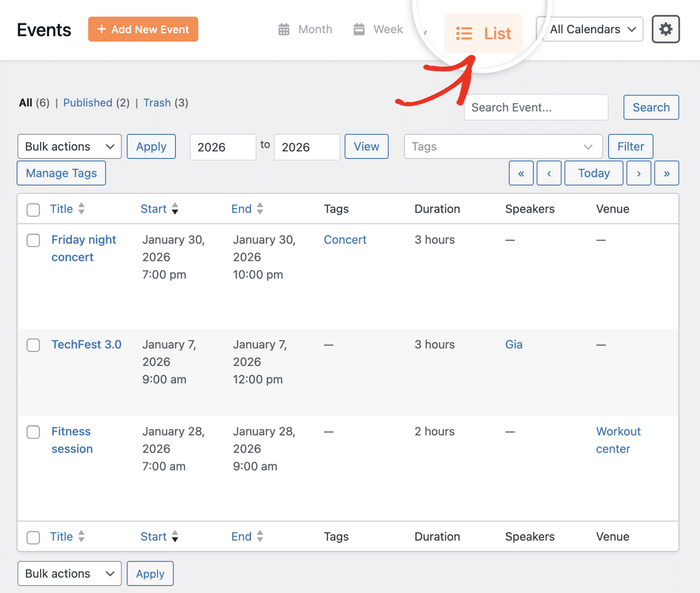Open the Bulk actions dropdown
Image resolution: width=700 pixels, height=593 pixels.
tap(69, 147)
